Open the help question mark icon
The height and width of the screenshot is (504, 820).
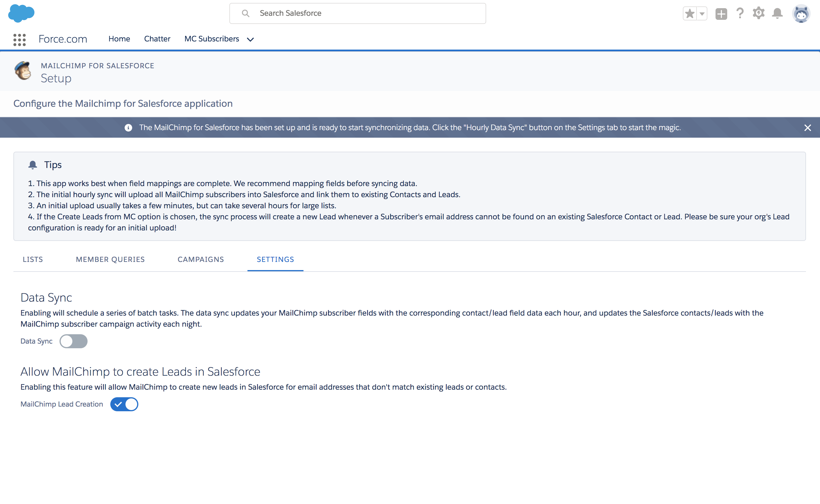740,13
